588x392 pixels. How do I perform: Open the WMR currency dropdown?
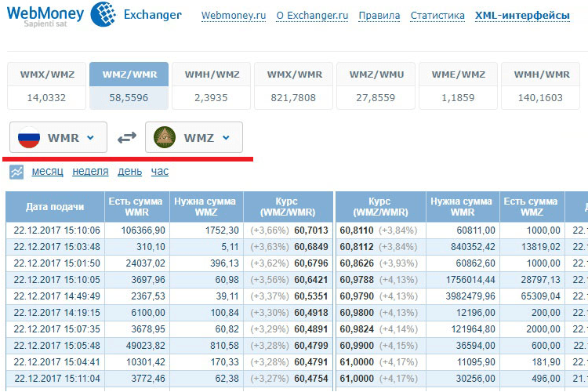[58, 137]
